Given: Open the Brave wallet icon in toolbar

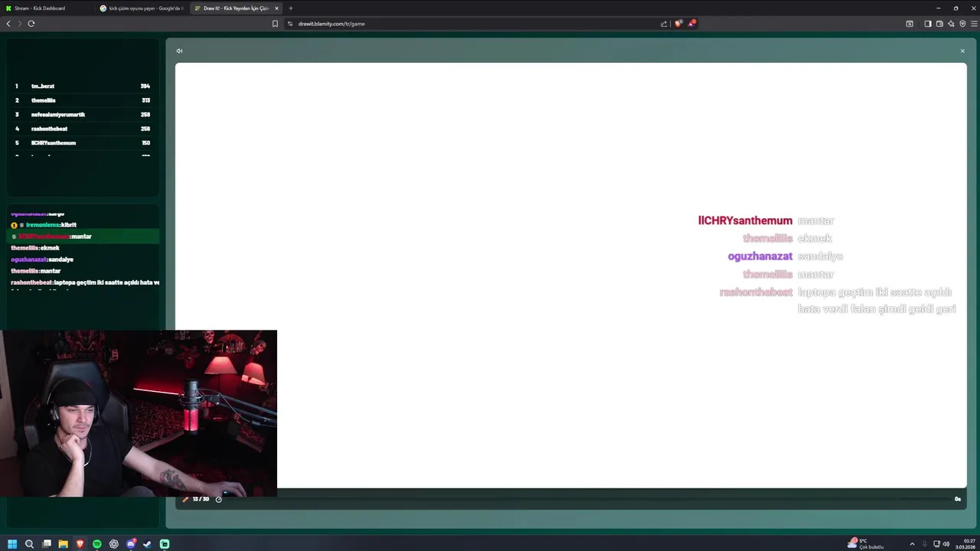Looking at the screenshot, I should pyautogui.click(x=939, y=24).
